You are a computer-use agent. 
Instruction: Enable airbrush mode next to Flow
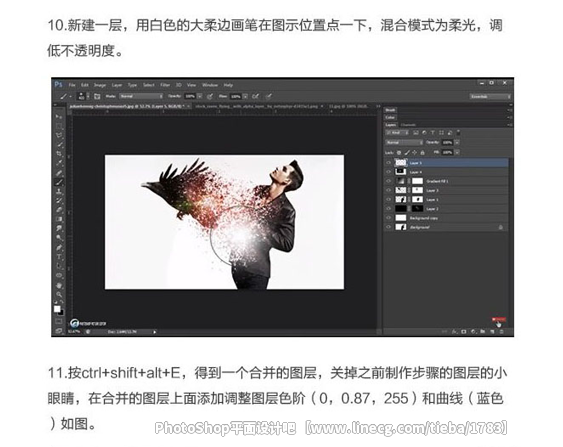tap(255, 97)
